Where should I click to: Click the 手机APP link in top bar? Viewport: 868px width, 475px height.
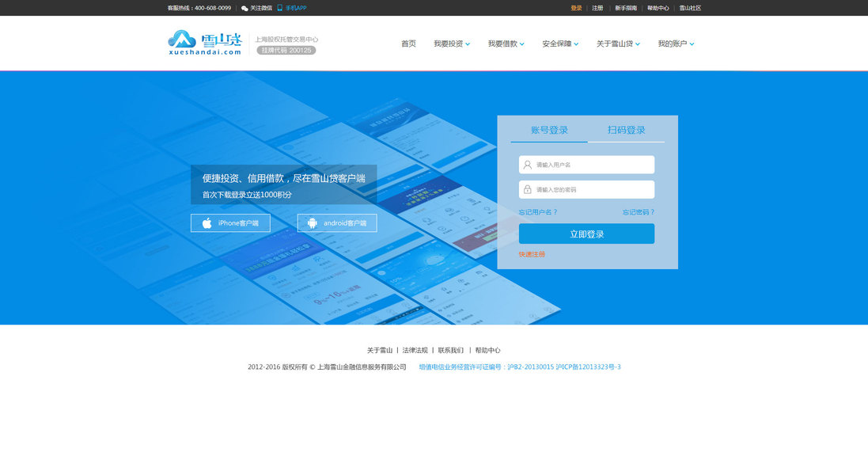pos(296,8)
